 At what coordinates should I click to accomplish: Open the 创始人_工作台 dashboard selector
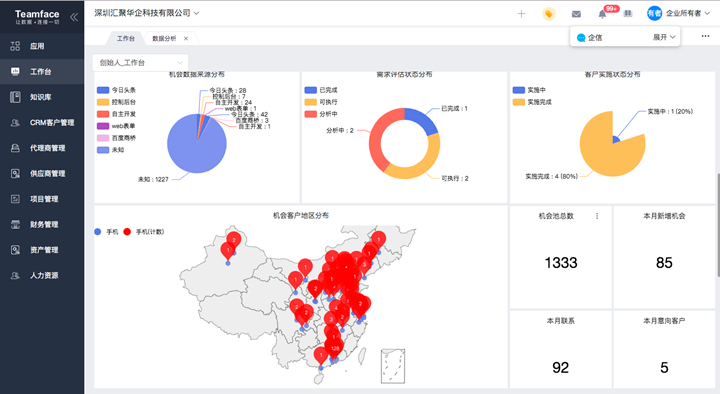click(140, 62)
